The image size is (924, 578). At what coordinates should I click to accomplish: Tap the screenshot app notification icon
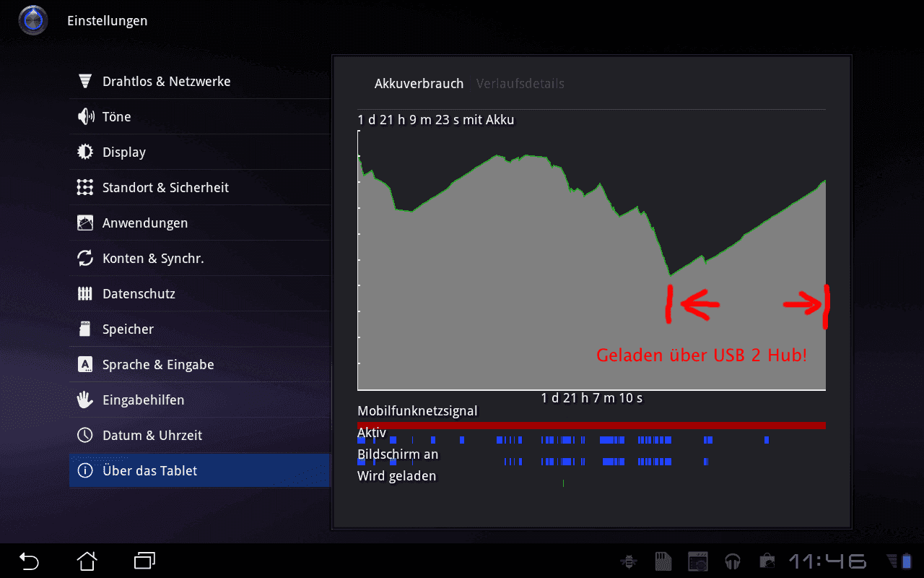[x=697, y=561]
